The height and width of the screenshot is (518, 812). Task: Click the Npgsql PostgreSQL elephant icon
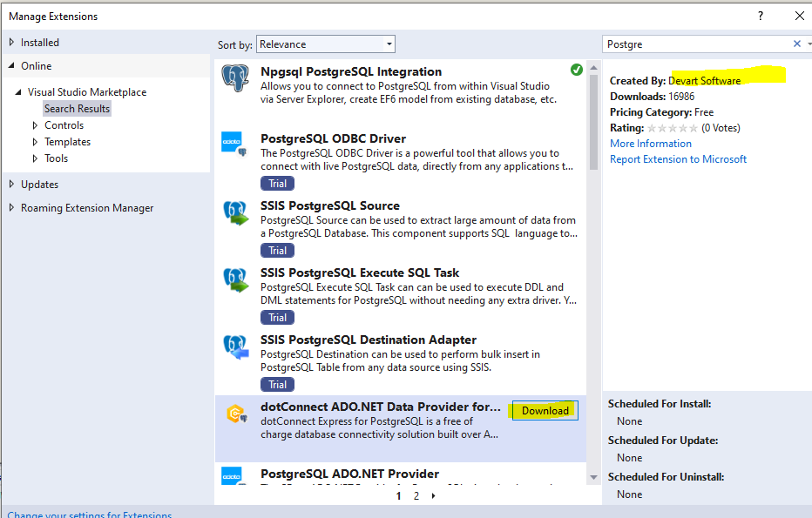coord(235,78)
